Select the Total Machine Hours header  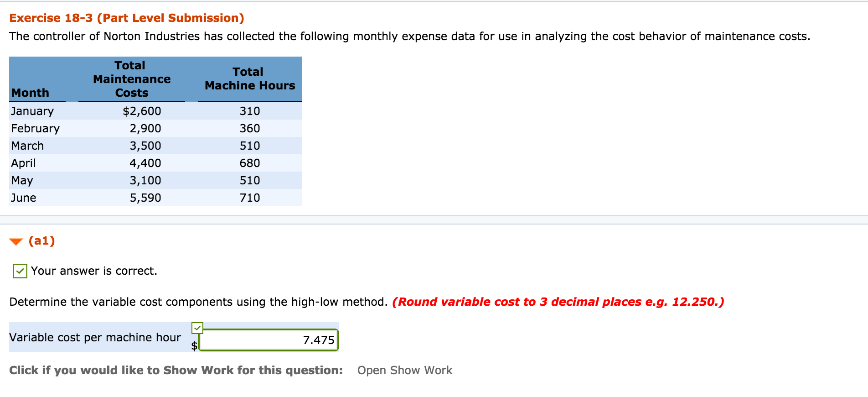click(249, 78)
